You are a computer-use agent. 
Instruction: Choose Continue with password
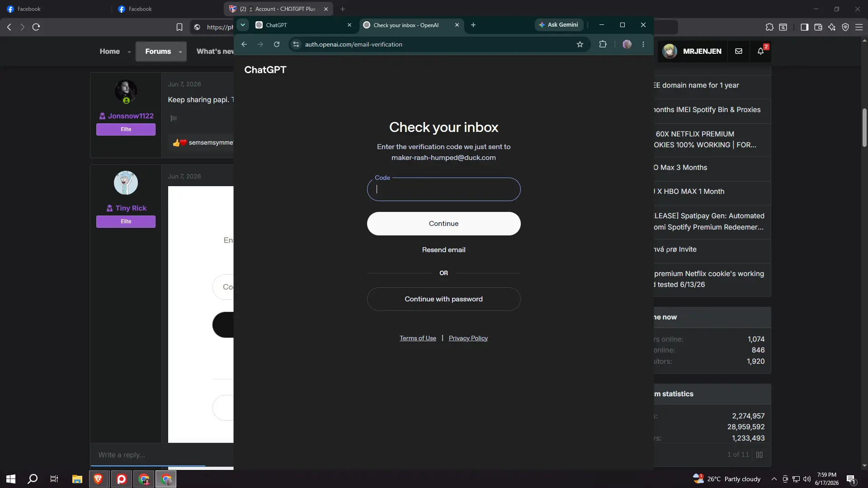(443, 299)
